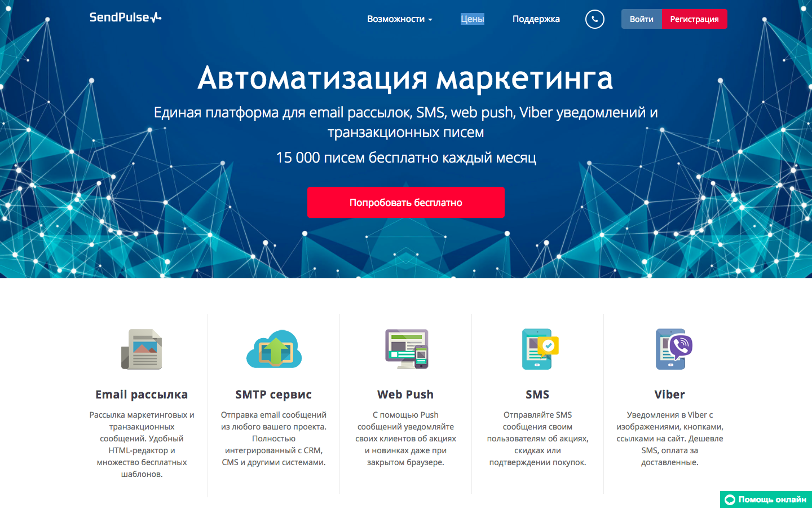The width and height of the screenshot is (812, 508).
Task: Click the Попробовать бесплатно button
Action: (406, 202)
